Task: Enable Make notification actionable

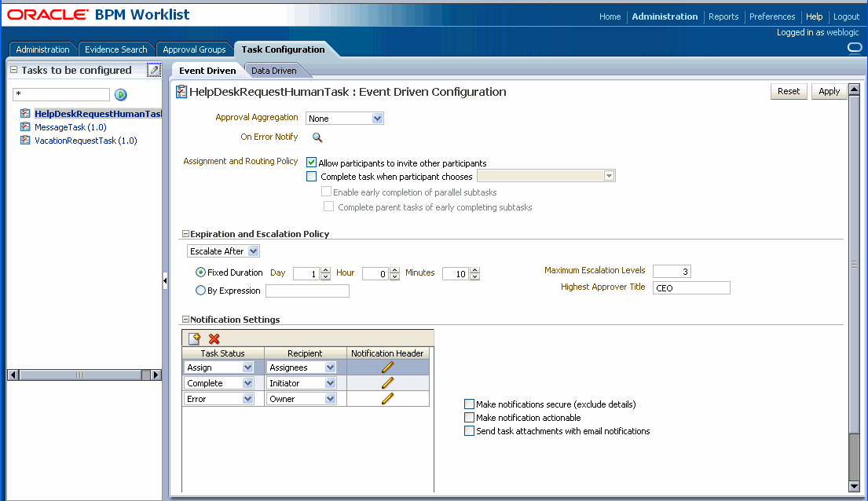Action: coord(469,417)
